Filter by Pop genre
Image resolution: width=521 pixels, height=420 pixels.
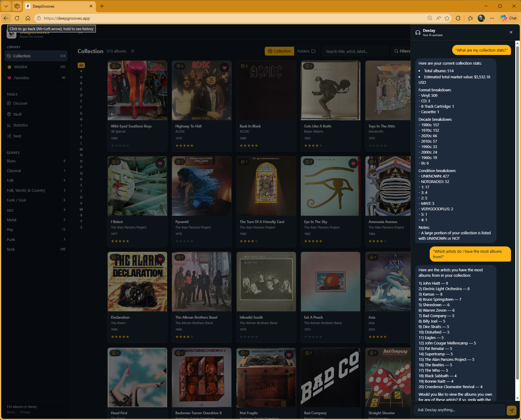point(36,229)
